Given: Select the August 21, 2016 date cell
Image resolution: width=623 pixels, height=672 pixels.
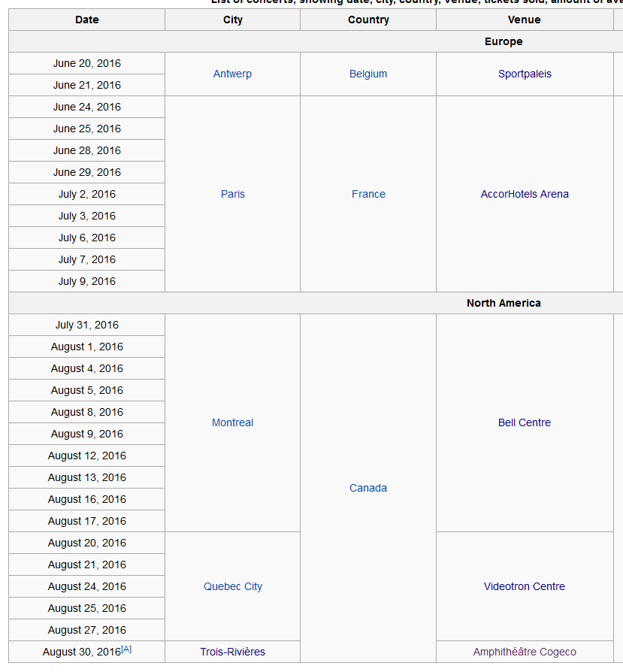Looking at the screenshot, I should [87, 565].
